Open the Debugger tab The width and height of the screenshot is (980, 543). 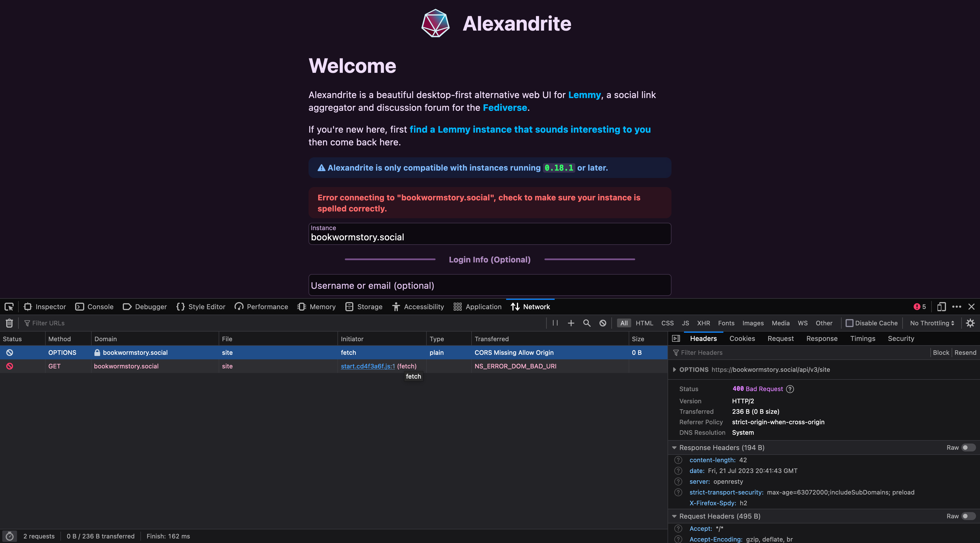(145, 306)
